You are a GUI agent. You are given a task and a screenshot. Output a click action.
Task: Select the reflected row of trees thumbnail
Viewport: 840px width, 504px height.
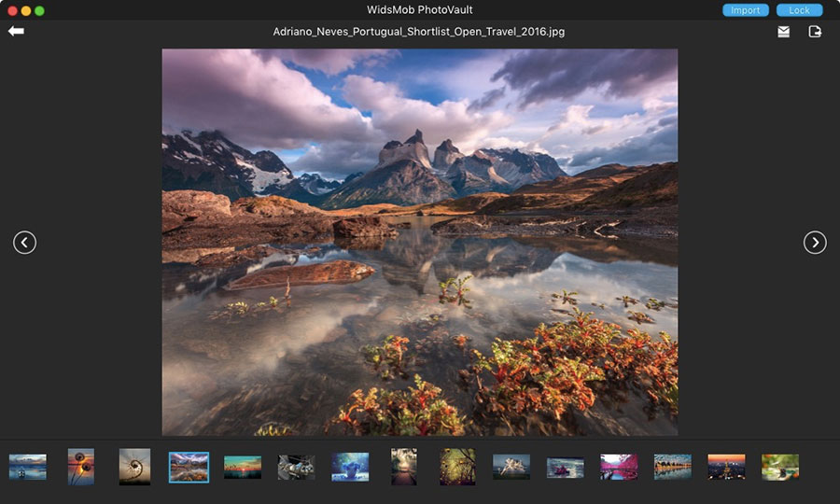673,467
